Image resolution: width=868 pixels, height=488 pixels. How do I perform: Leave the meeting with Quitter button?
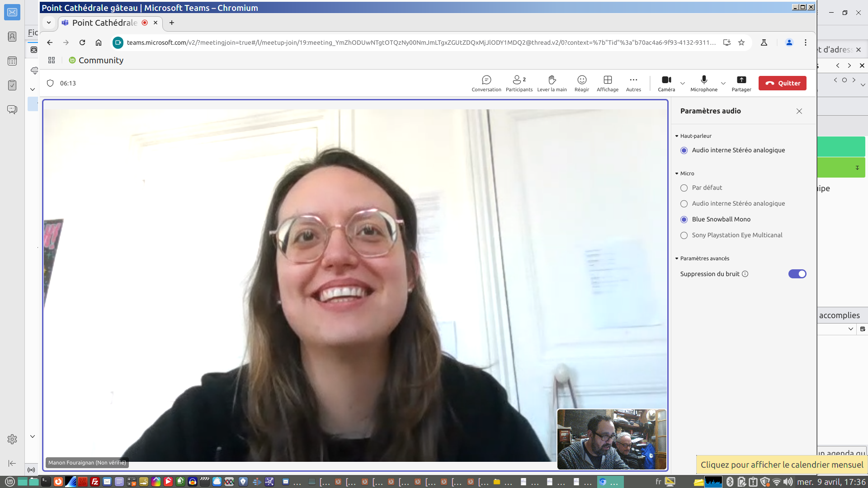coord(782,83)
